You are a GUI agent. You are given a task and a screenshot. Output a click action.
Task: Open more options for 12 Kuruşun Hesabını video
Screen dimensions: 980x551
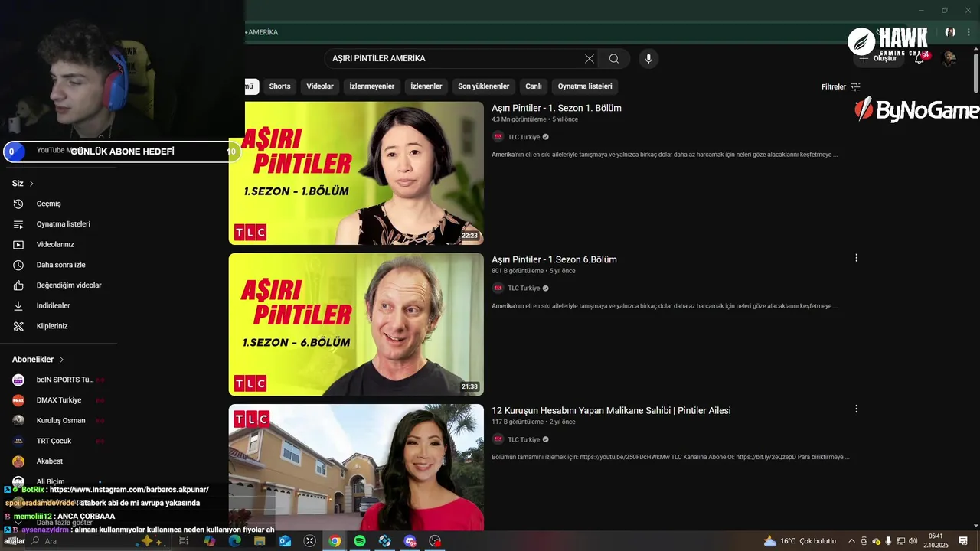pos(856,409)
